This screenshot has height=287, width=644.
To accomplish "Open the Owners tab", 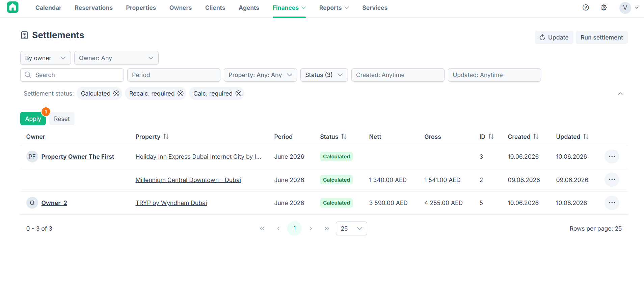I will coord(181,8).
